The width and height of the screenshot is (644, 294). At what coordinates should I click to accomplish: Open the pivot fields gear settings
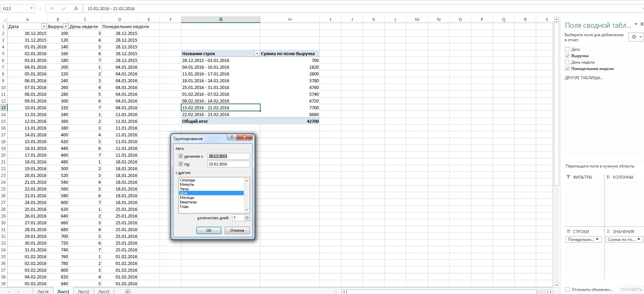[x=636, y=37]
